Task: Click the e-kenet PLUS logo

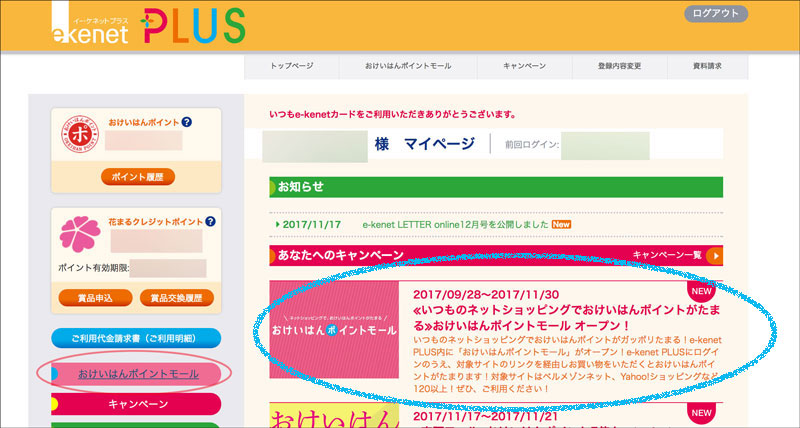Action: (x=148, y=24)
